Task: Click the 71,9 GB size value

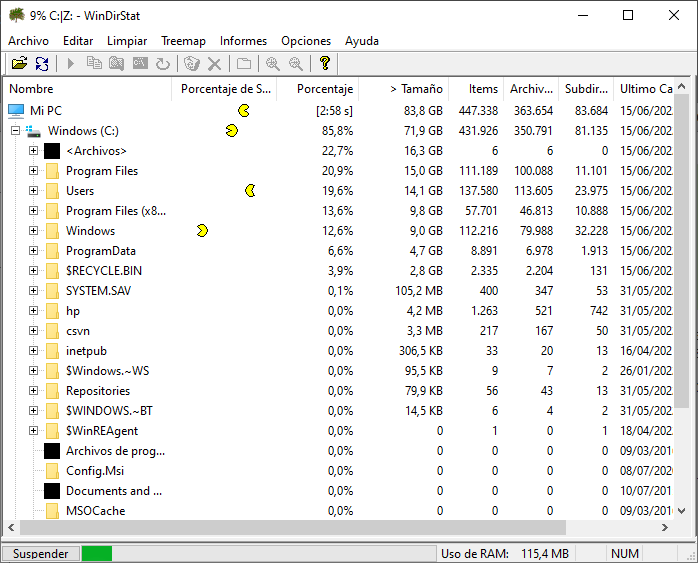Action: point(423,131)
